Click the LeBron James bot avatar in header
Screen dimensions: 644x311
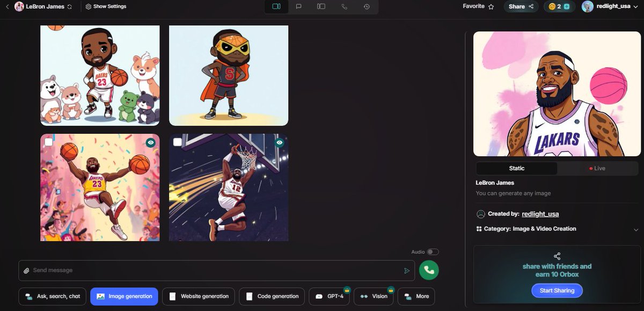[19, 6]
